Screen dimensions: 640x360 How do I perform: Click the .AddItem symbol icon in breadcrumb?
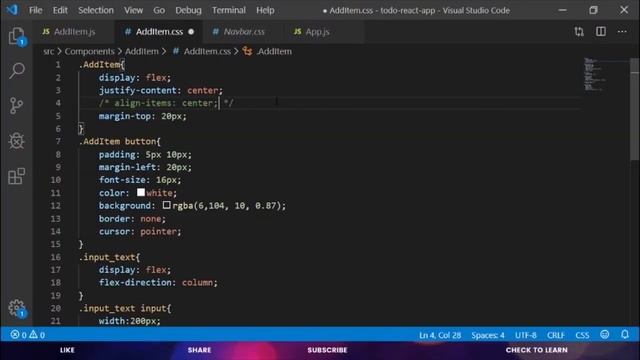247,51
